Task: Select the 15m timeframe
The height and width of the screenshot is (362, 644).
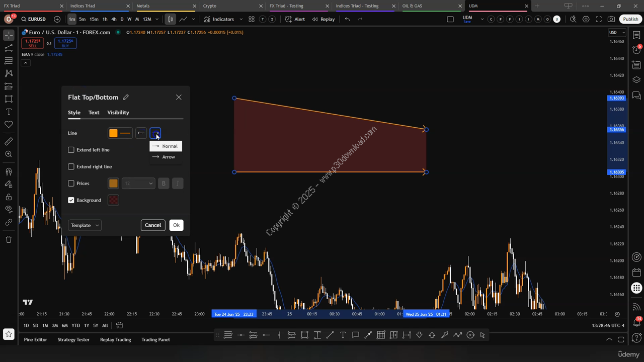Action: tap(94, 19)
